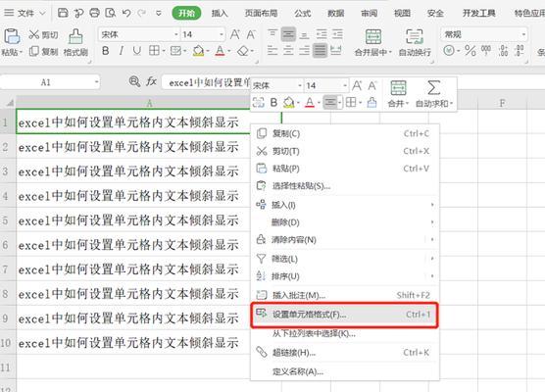The image size is (545, 392).
Task: Click mini toolbar AutoSum (自动求和) sigma
Action: click(x=434, y=87)
